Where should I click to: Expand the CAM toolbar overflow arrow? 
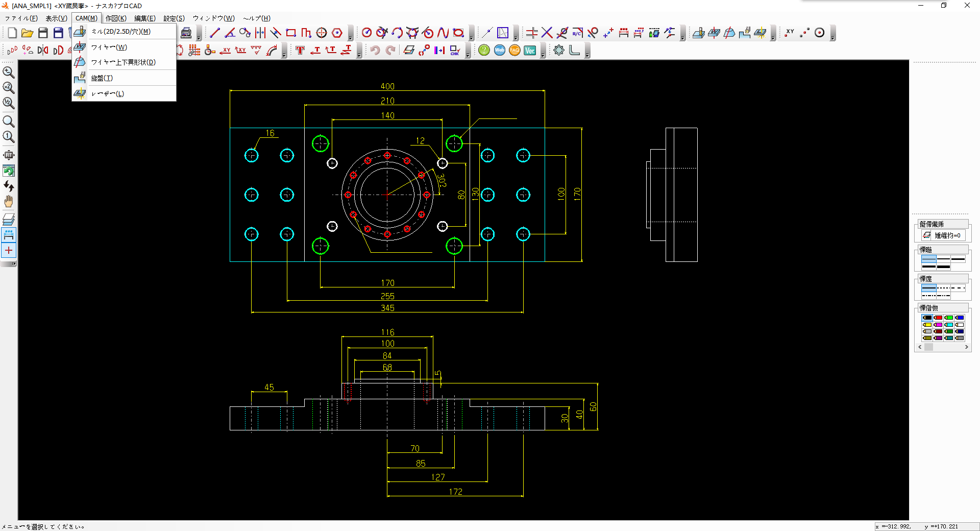tap(773, 34)
